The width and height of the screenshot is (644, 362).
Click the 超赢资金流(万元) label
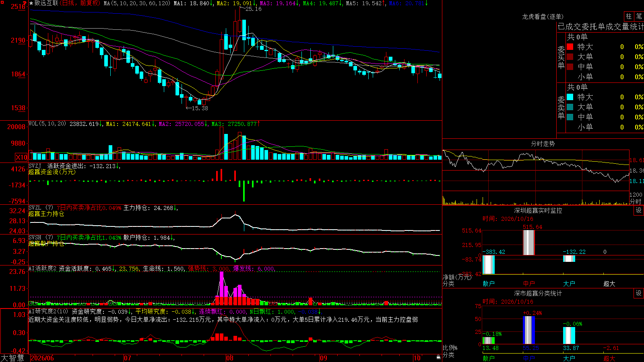click(x=52, y=172)
